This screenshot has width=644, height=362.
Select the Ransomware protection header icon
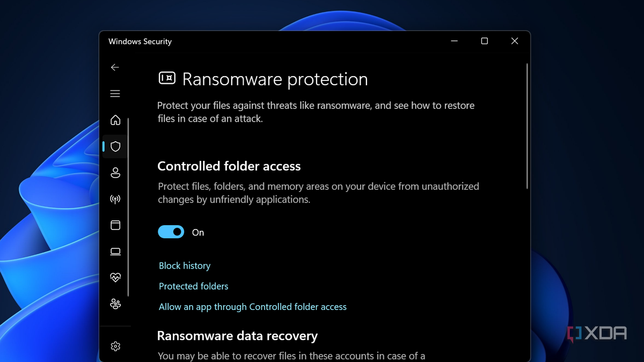point(166,78)
